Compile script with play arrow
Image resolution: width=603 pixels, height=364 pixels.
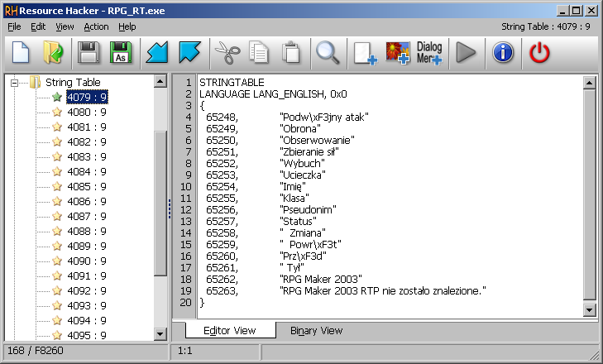466,53
